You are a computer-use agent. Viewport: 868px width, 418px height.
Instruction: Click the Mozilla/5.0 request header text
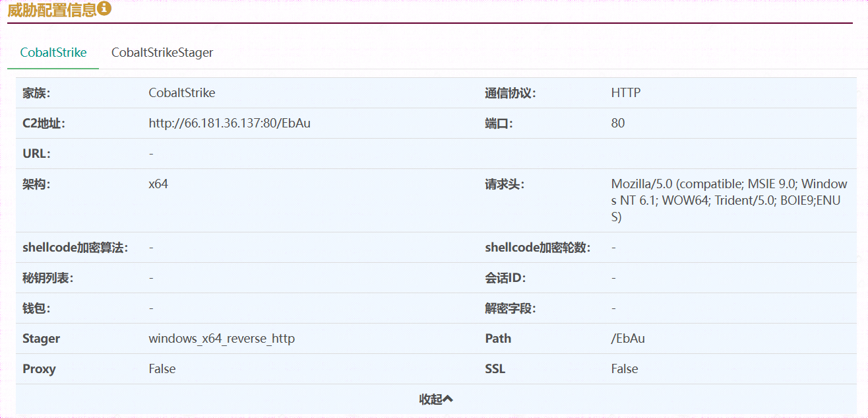729,200
